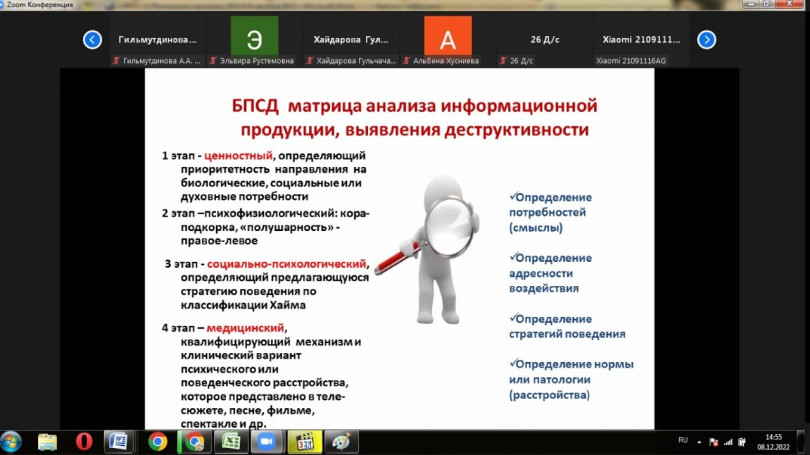Click bullet 'Определение адресности воздействия'
The height and width of the screenshot is (455, 810).
[550, 273]
